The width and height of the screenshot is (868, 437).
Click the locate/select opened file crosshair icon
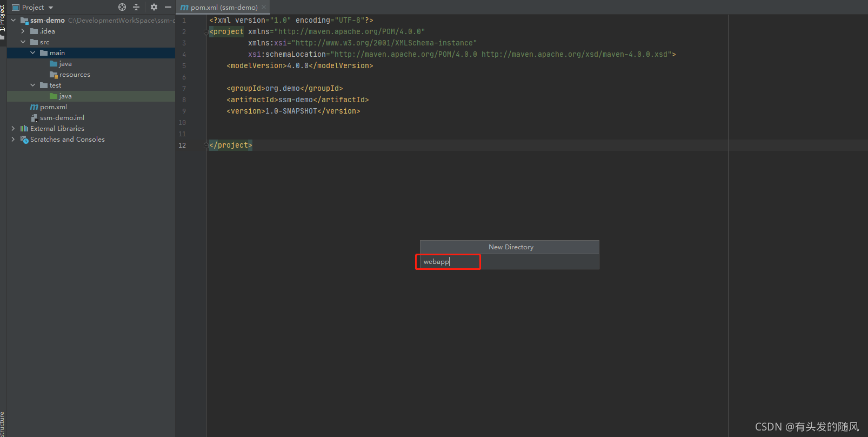(122, 7)
